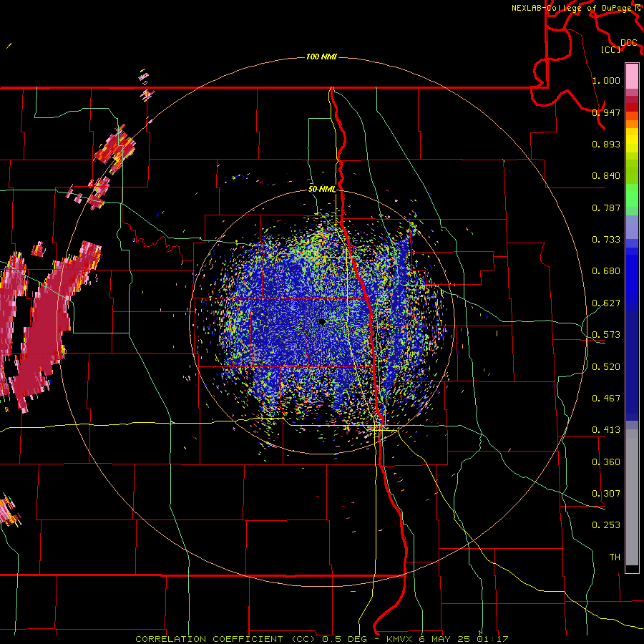Click the 0.413 legend value

[x=606, y=430]
